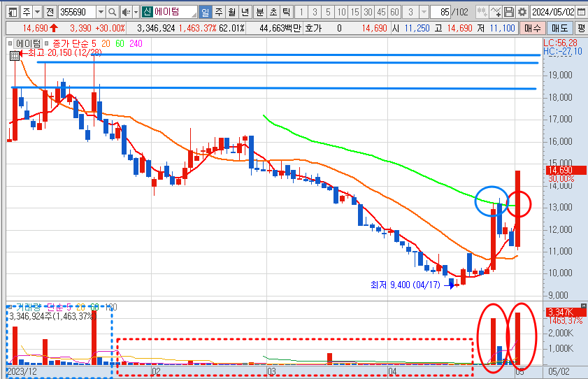Select the daily 일 chart period
This screenshot has height=379, width=588.
205,13
